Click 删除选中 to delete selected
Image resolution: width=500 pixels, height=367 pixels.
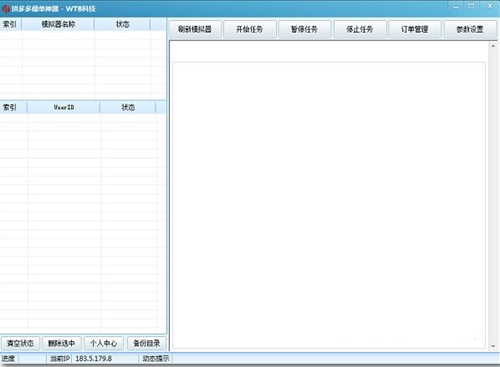62,343
